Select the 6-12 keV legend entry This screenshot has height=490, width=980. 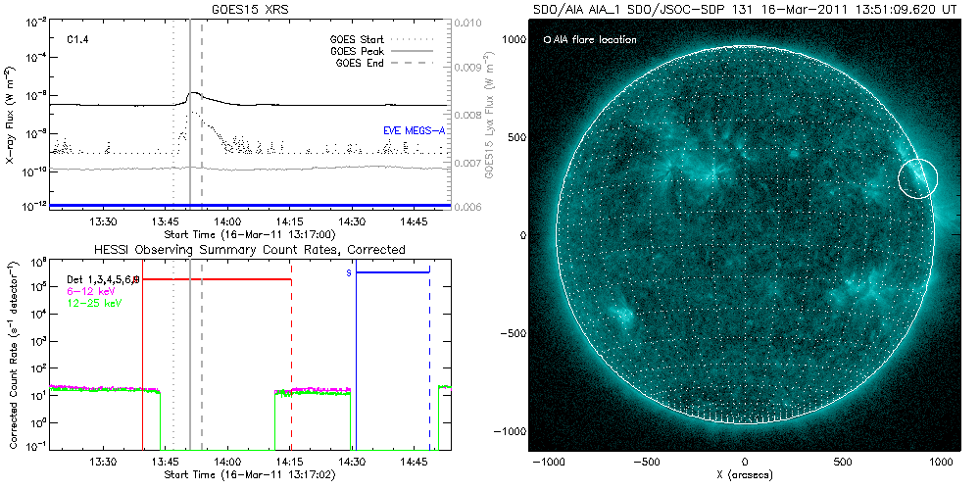point(88,291)
